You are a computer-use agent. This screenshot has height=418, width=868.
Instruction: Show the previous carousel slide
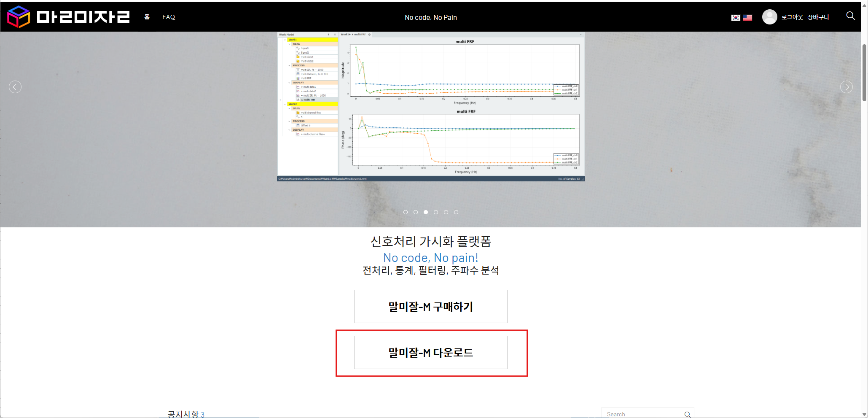pos(15,87)
